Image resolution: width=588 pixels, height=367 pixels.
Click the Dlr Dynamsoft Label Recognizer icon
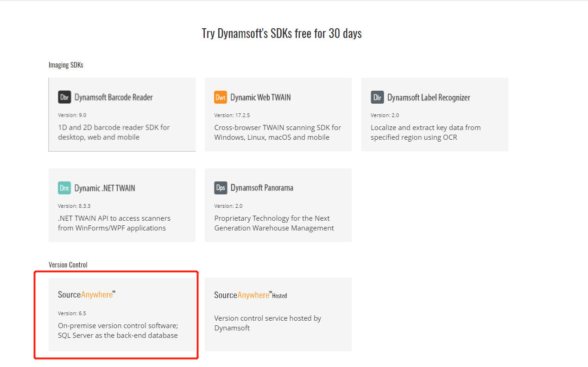coord(377,97)
